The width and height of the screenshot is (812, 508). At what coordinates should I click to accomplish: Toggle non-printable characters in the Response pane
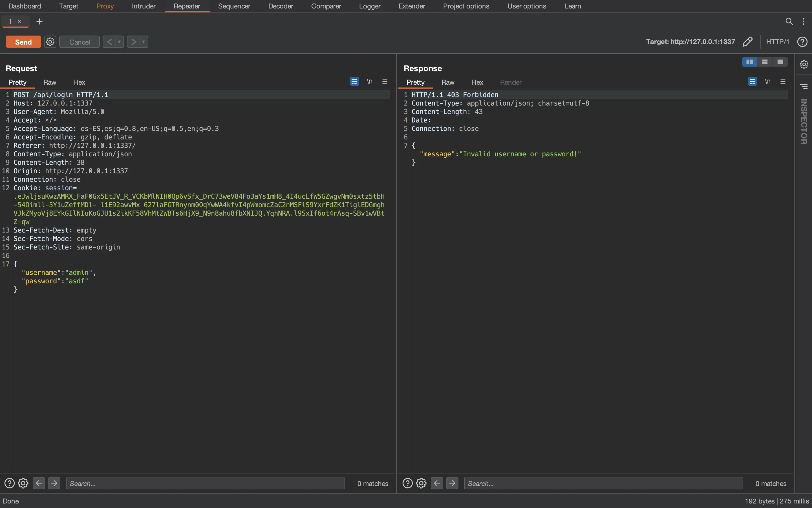[x=768, y=82]
